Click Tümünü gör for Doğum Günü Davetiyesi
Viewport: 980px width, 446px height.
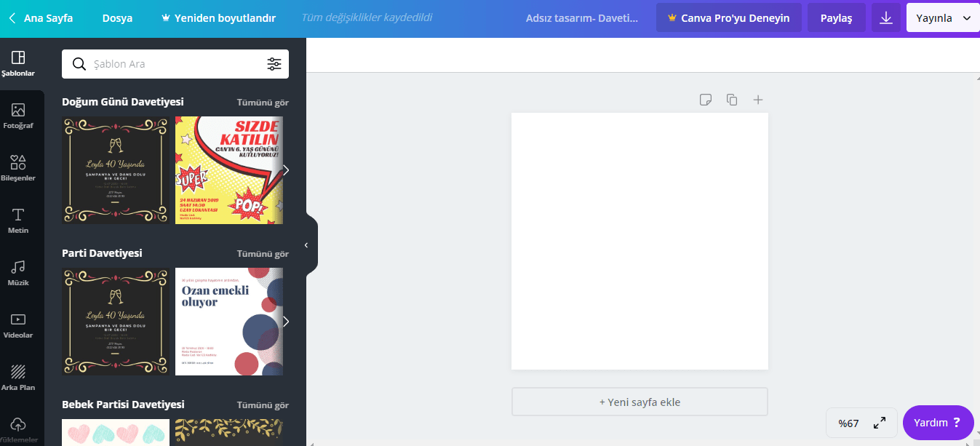coord(263,103)
